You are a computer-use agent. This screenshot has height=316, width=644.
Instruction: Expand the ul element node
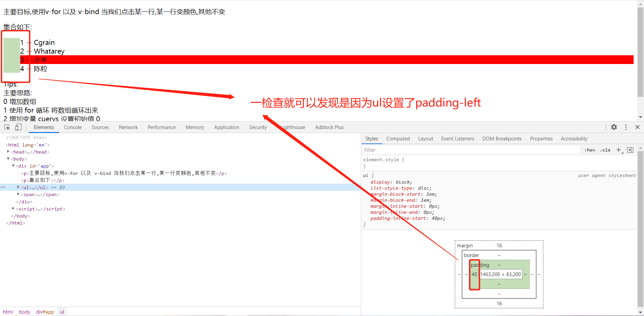(x=18, y=187)
